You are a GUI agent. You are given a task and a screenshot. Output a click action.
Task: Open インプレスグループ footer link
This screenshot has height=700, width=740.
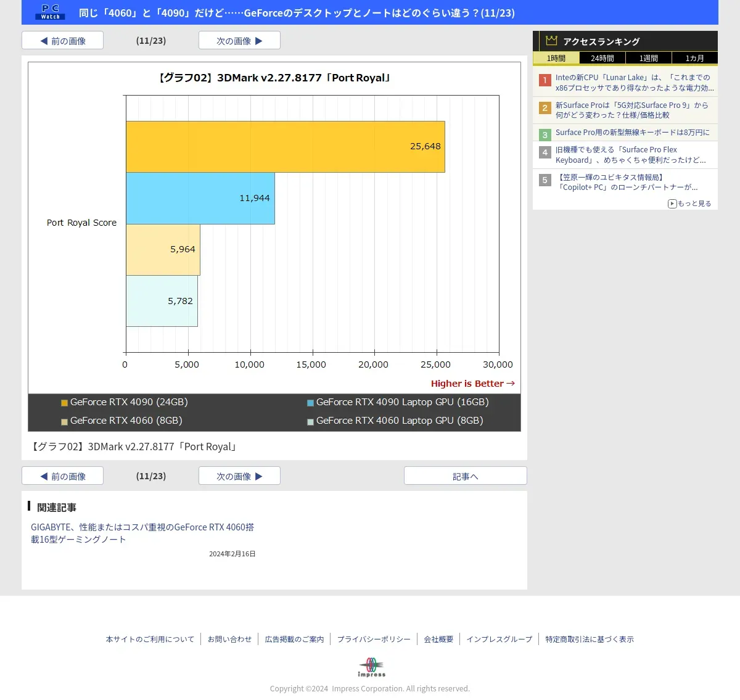(499, 640)
